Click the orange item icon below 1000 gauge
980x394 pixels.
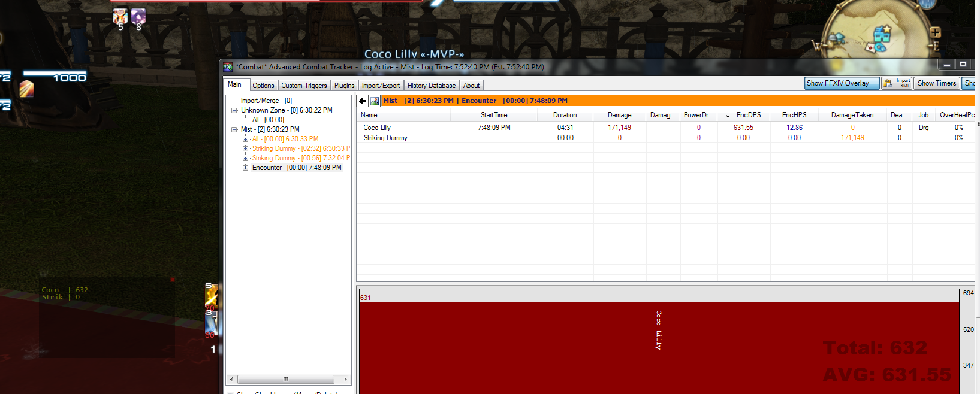tap(26, 89)
